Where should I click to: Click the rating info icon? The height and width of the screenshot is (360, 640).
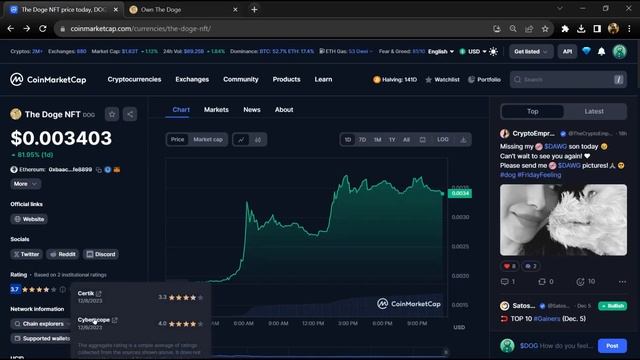pos(62,289)
